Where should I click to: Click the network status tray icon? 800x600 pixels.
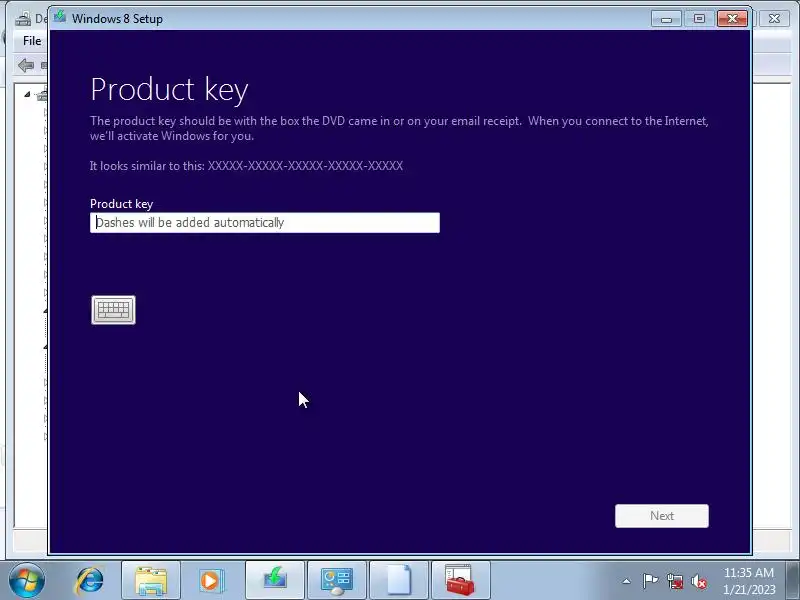[x=674, y=581]
